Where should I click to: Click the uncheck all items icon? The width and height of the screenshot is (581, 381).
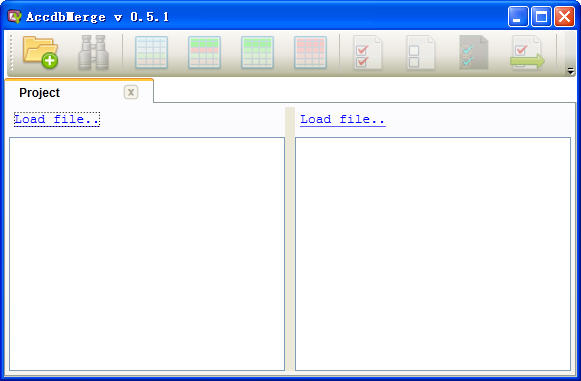pos(420,52)
